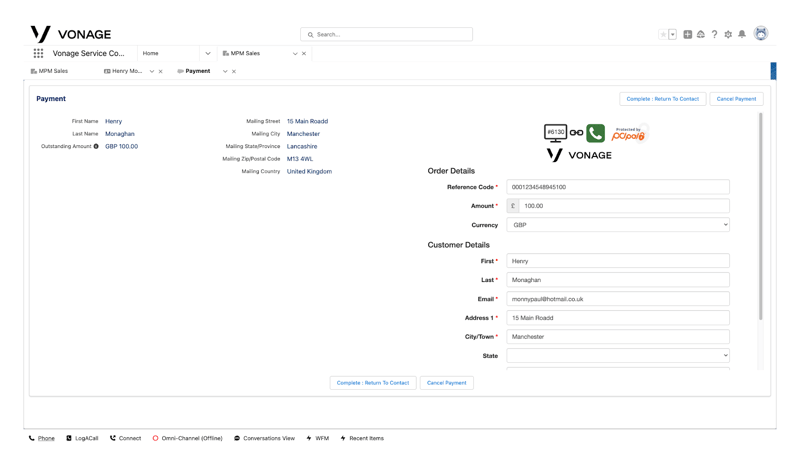Click top Complete : Return To Contact button
This screenshot has width=800, height=470.
coord(662,99)
